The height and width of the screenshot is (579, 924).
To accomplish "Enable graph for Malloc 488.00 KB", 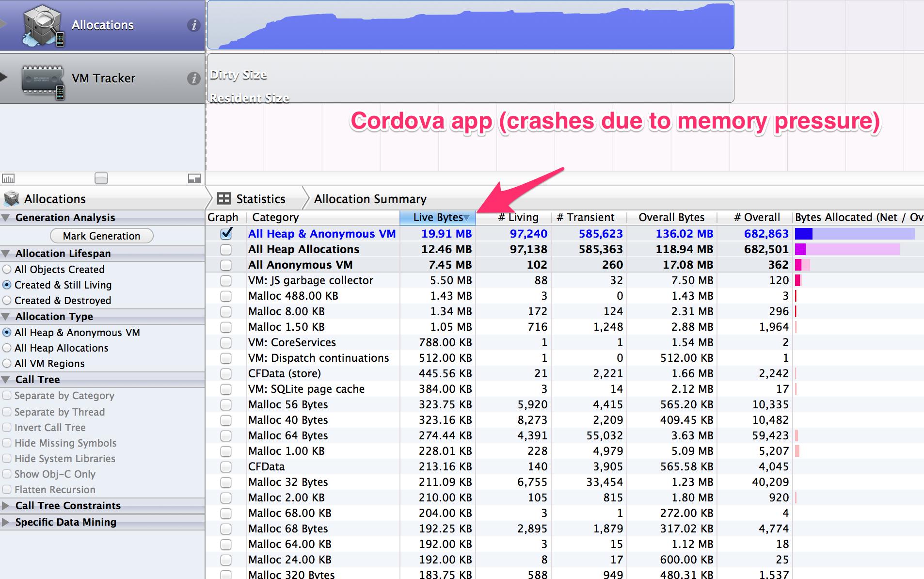I will coord(226,296).
